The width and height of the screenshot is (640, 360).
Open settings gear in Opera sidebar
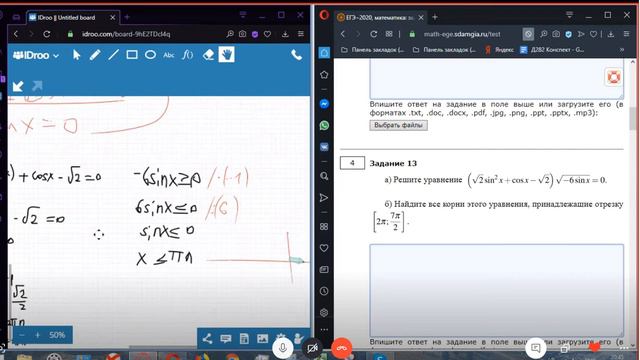coord(324,313)
